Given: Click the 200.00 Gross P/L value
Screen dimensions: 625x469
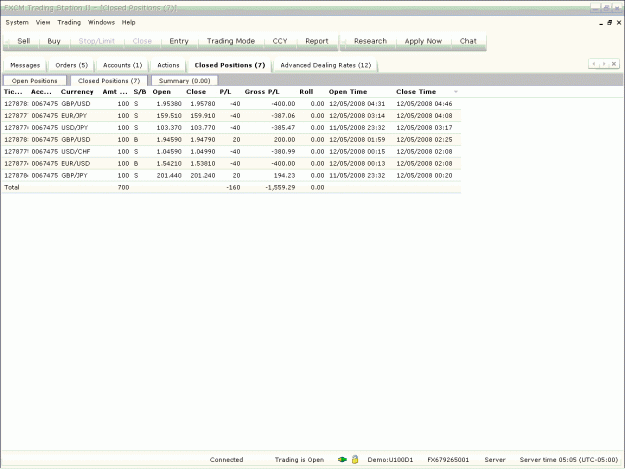Looking at the screenshot, I should (x=285, y=139).
